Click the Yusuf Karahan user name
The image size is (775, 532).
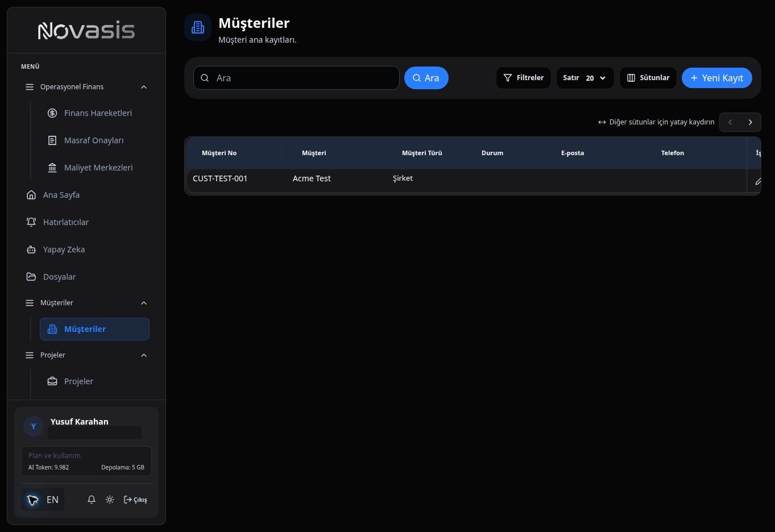click(x=80, y=422)
